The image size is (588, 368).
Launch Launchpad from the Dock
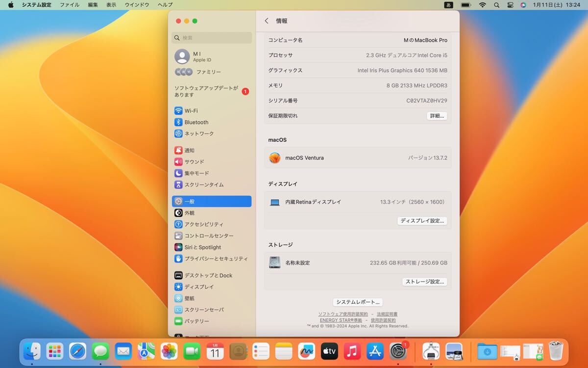(55, 351)
